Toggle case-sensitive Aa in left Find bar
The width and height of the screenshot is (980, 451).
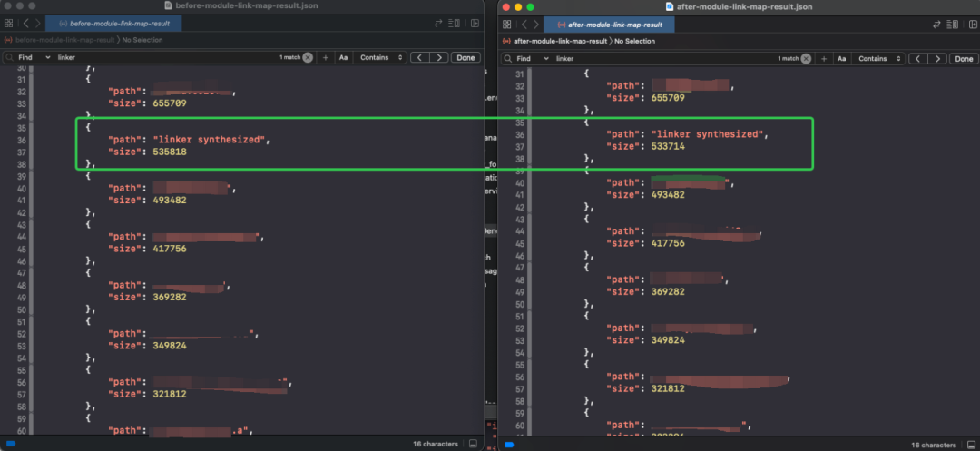[343, 57]
